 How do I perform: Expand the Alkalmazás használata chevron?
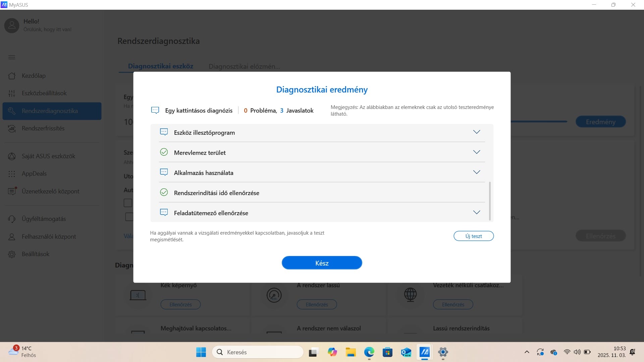coord(476,172)
